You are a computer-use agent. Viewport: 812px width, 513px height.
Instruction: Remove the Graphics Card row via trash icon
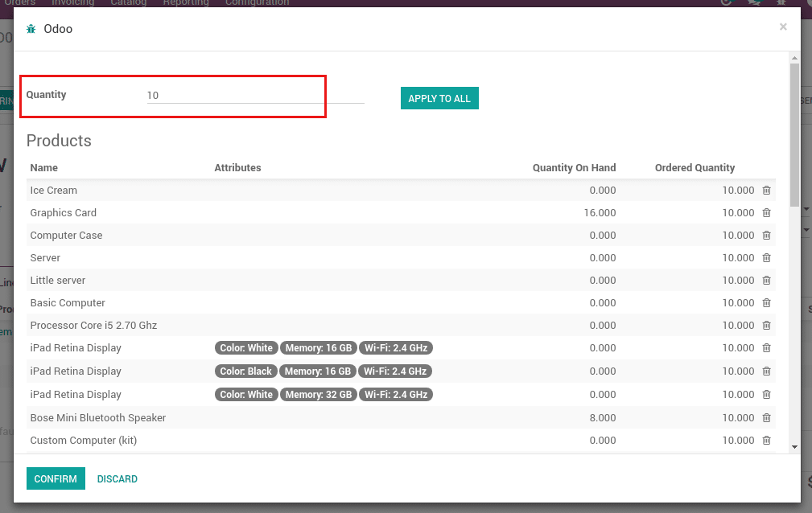[x=766, y=213]
